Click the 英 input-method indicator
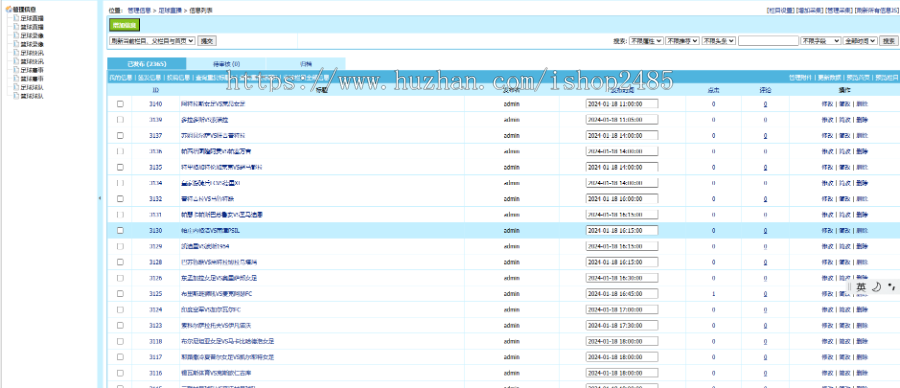900x388 pixels. pyautogui.click(x=861, y=286)
